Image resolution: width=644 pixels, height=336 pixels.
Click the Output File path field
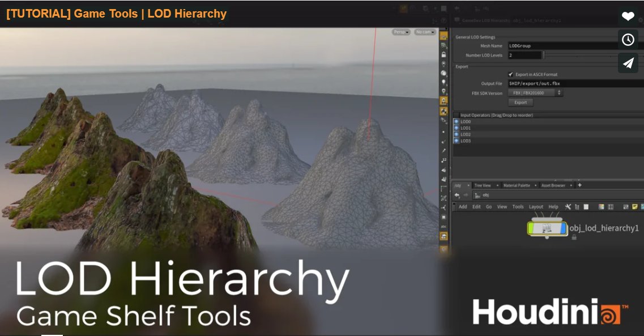click(x=575, y=83)
